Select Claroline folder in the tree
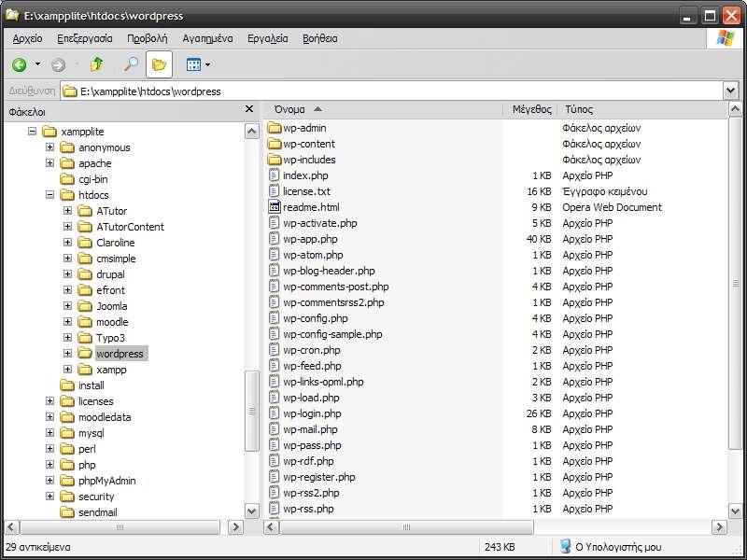The image size is (747, 560). 115,243
